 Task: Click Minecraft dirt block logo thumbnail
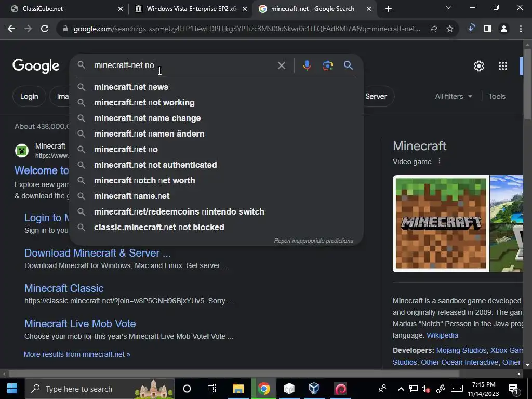tap(441, 223)
